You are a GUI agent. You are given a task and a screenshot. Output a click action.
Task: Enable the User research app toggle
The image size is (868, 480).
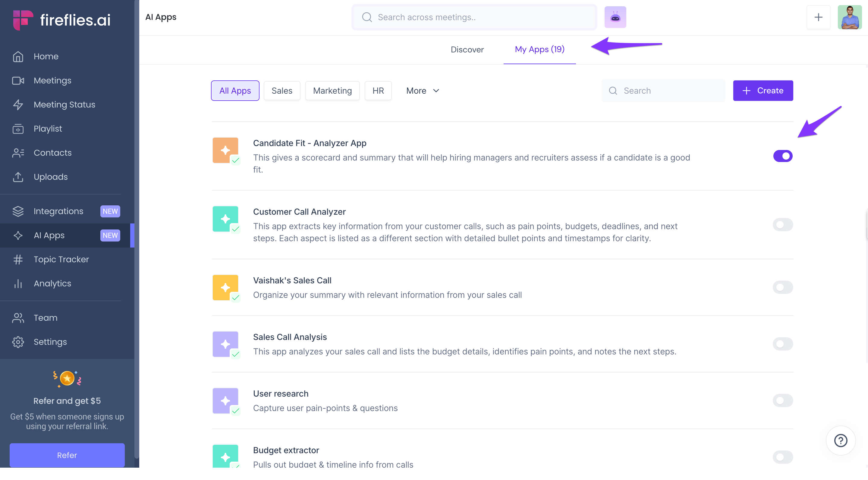point(782,401)
